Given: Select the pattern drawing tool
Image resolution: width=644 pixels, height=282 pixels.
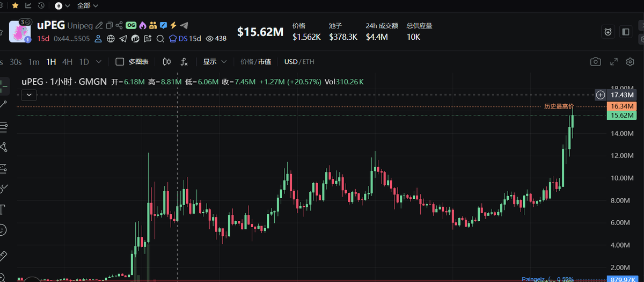Looking at the screenshot, I should coord(3,146).
